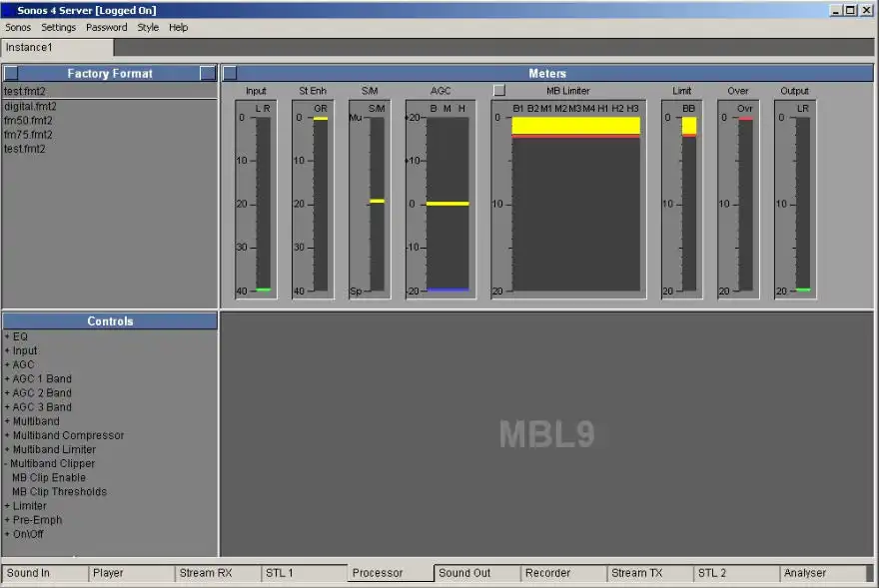Switch to the Player tab
Image resolution: width=879 pixels, height=588 pixels.
(131, 573)
